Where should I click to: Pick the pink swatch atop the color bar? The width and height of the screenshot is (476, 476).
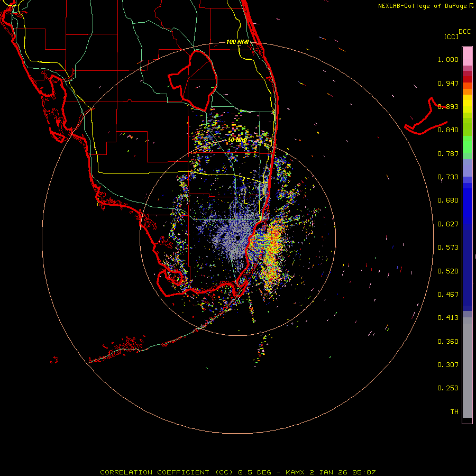(467, 57)
